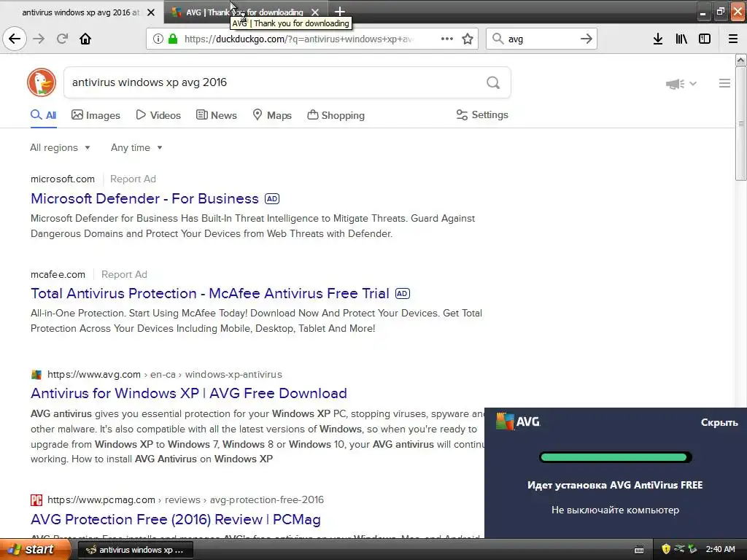Open the DuckDuckGo side menu icon

click(724, 83)
